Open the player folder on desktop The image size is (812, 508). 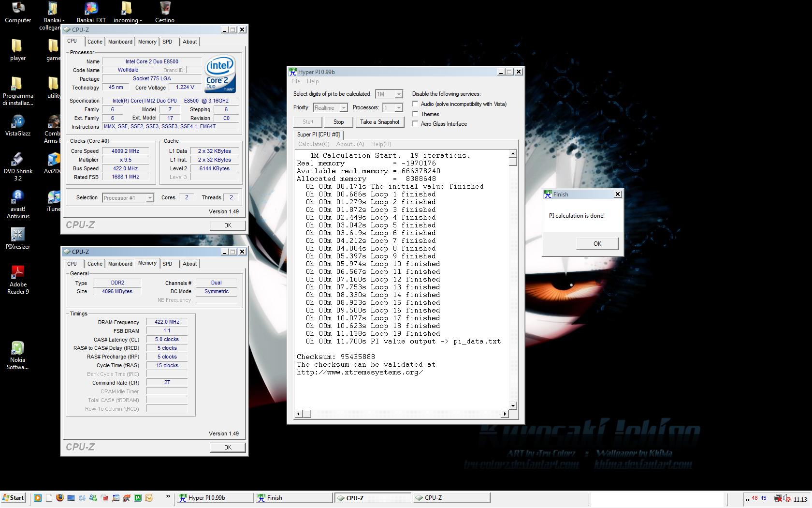click(18, 50)
